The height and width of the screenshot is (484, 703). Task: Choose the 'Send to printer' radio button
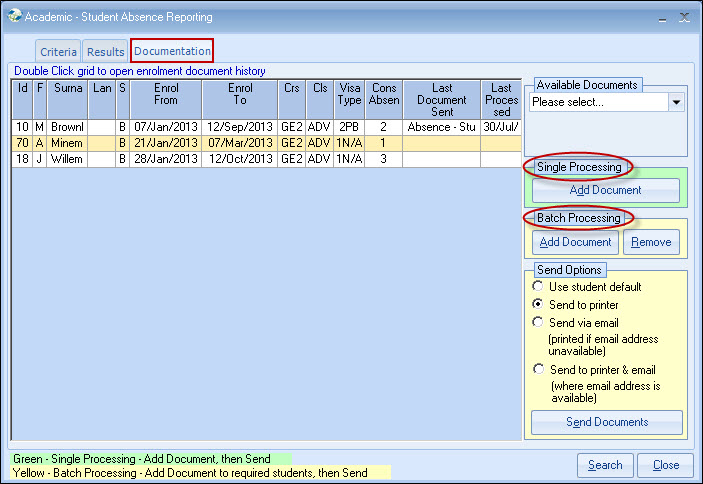coord(539,304)
